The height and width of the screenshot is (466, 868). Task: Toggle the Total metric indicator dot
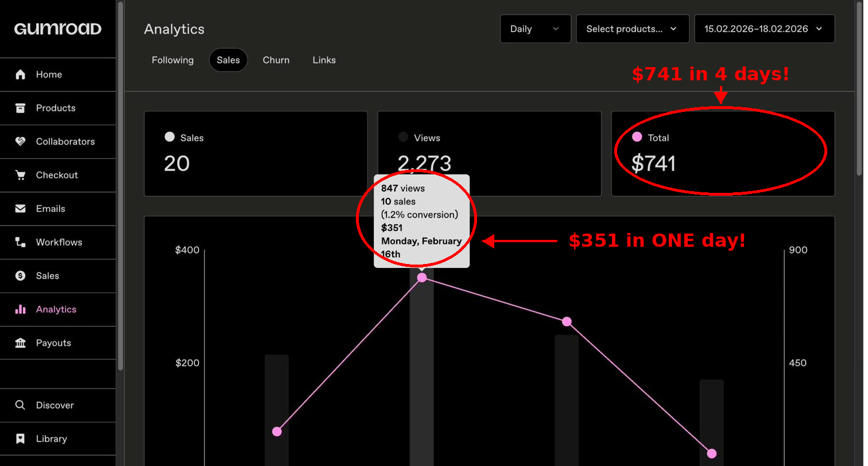(637, 137)
